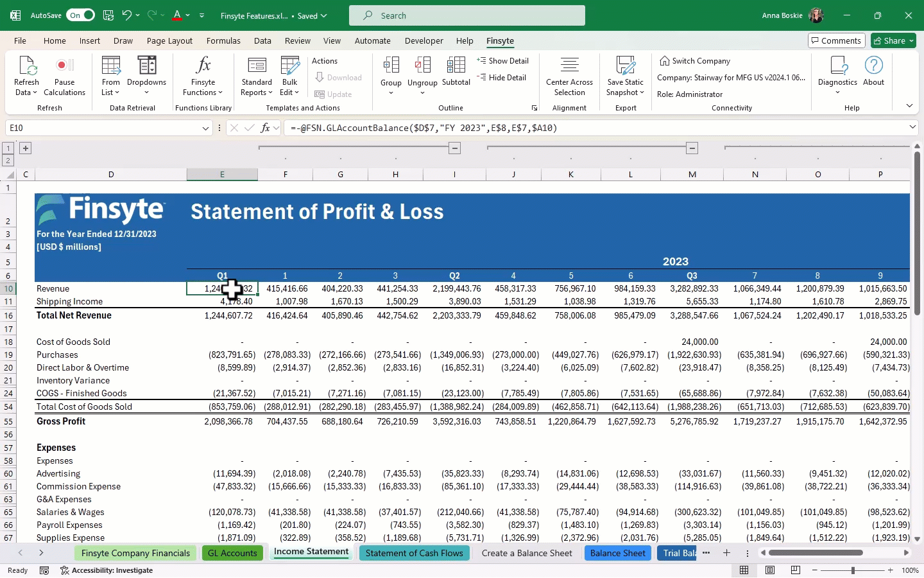Open the Formulas ribbon tab
Viewport: 924px width, 578px height.
click(x=223, y=40)
